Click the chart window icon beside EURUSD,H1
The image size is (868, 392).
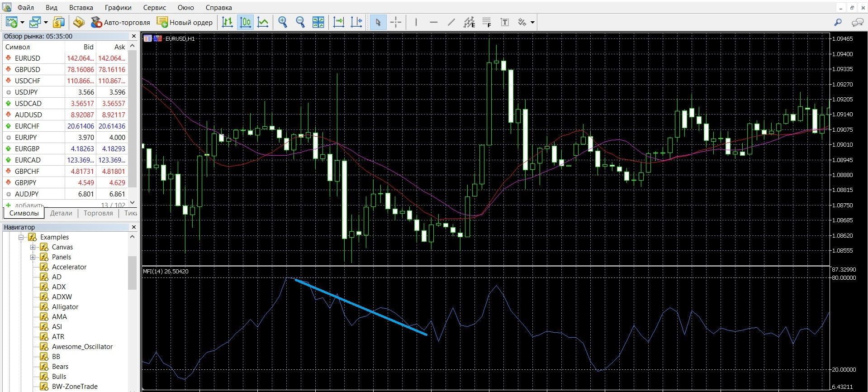[x=147, y=38]
